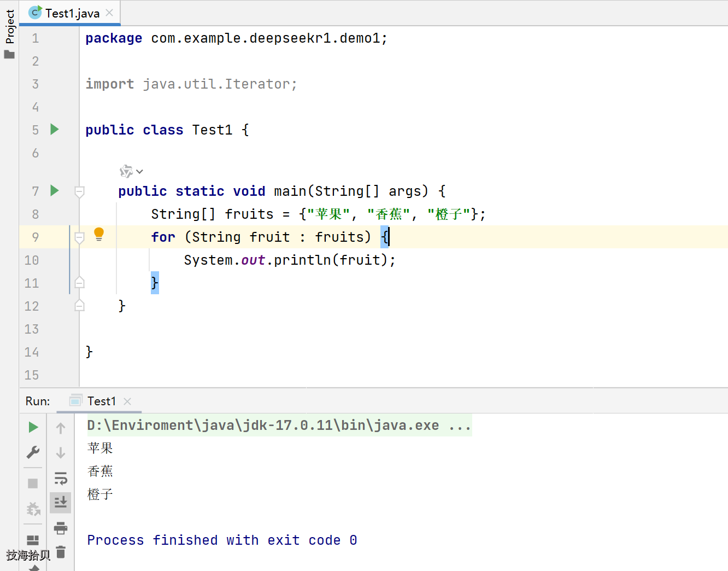Click the fold end marker at line 12

[x=79, y=306]
